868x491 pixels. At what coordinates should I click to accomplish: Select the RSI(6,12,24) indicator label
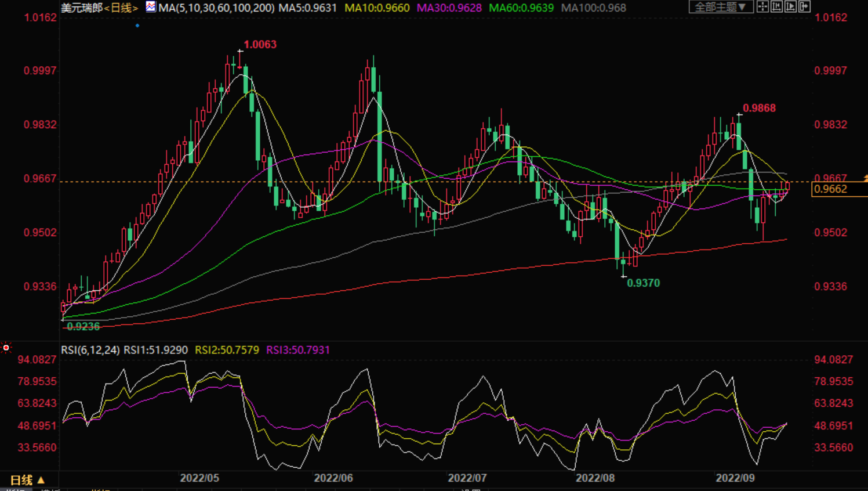tap(90, 350)
